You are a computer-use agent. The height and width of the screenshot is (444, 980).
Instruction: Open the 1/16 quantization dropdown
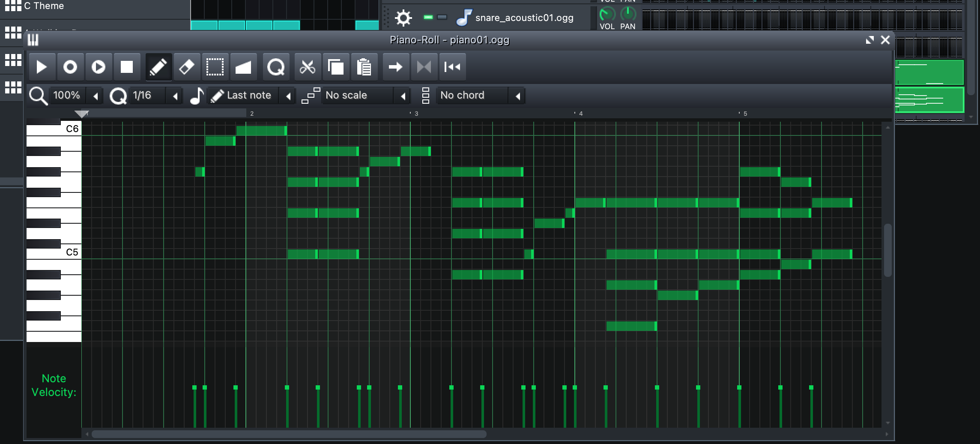[156, 96]
